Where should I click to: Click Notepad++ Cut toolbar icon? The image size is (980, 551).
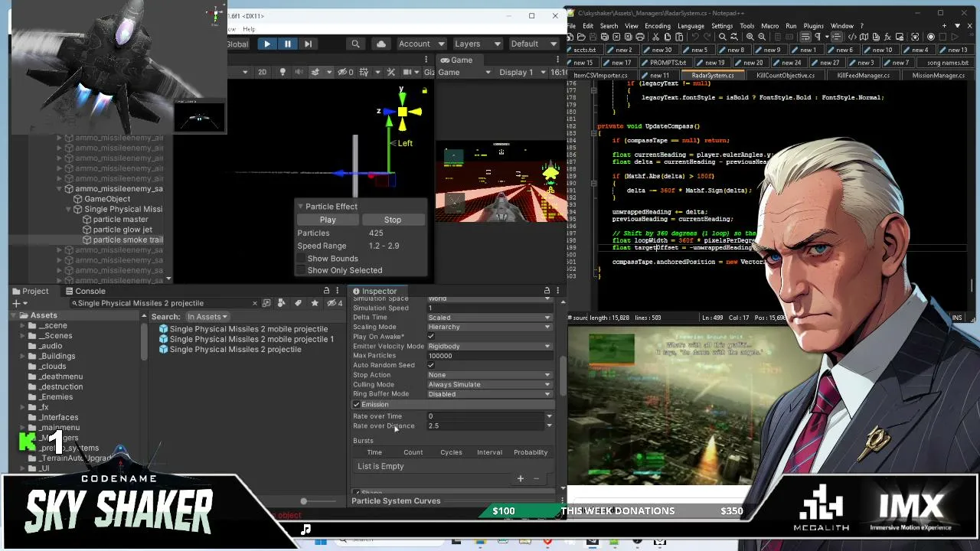(x=656, y=37)
